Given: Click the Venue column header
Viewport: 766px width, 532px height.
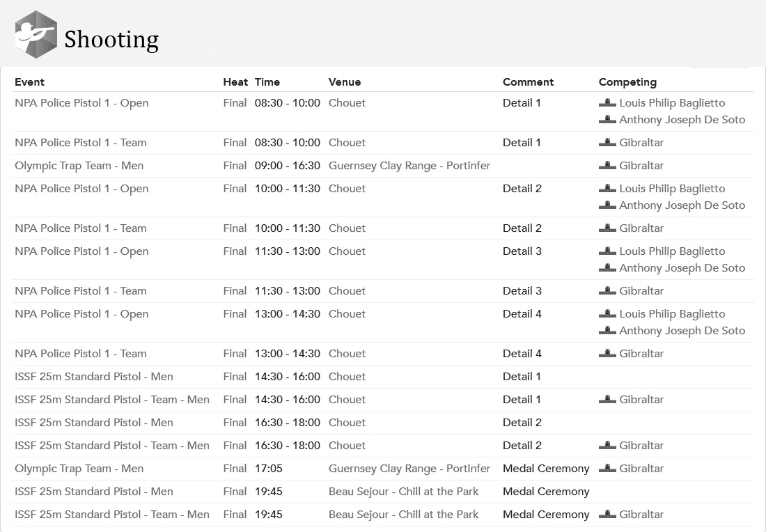Looking at the screenshot, I should 345,82.
